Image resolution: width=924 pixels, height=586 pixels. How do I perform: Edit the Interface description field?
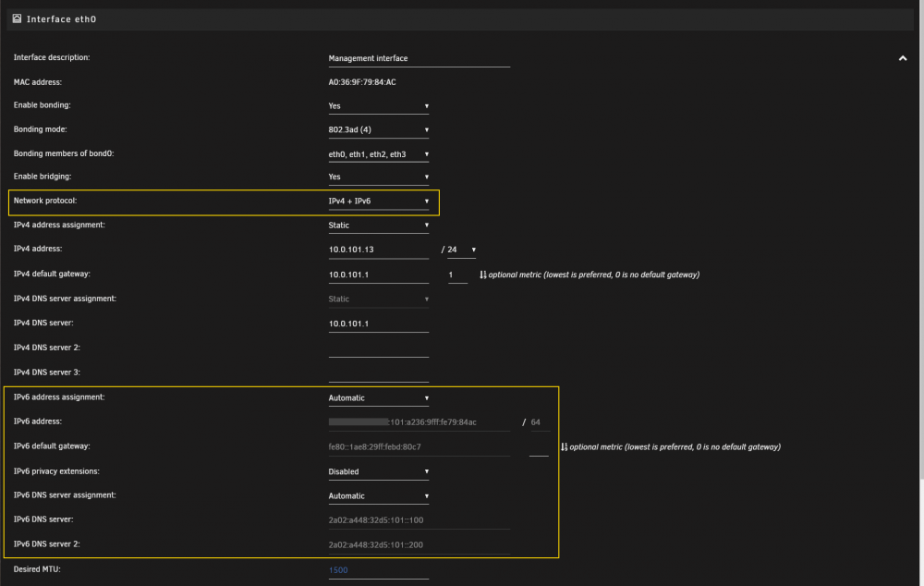click(419, 58)
